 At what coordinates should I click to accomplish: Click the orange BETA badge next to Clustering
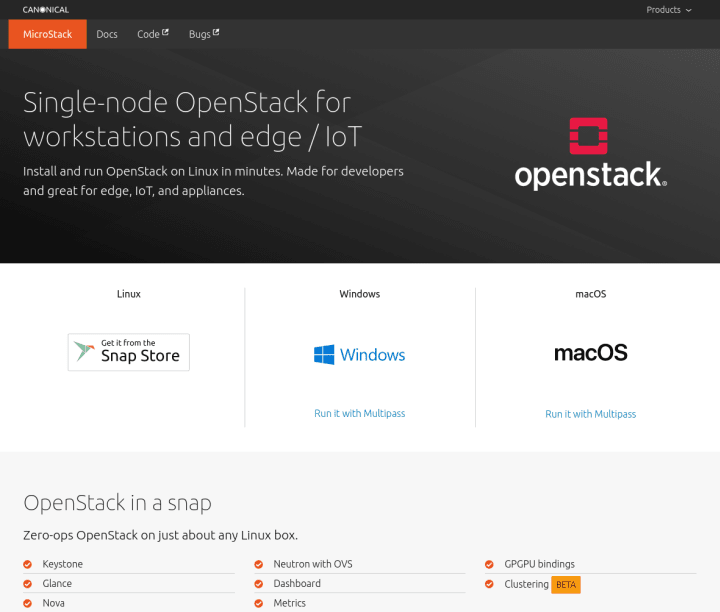tap(566, 585)
